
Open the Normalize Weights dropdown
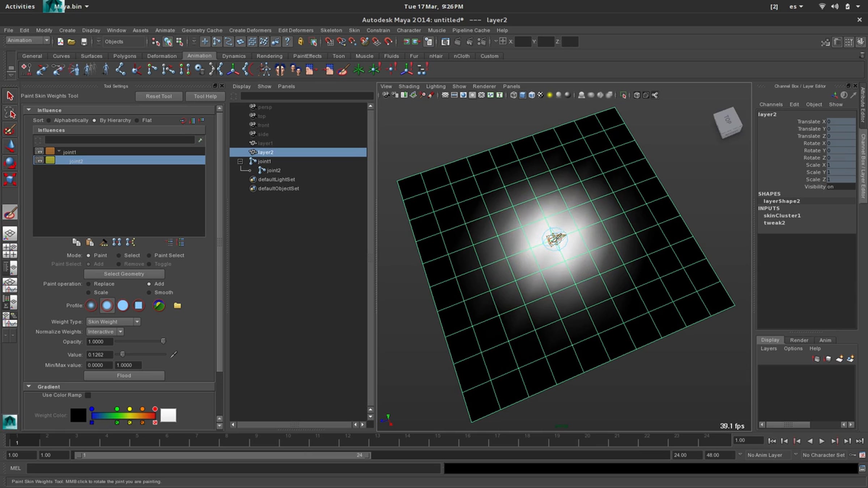(x=105, y=332)
